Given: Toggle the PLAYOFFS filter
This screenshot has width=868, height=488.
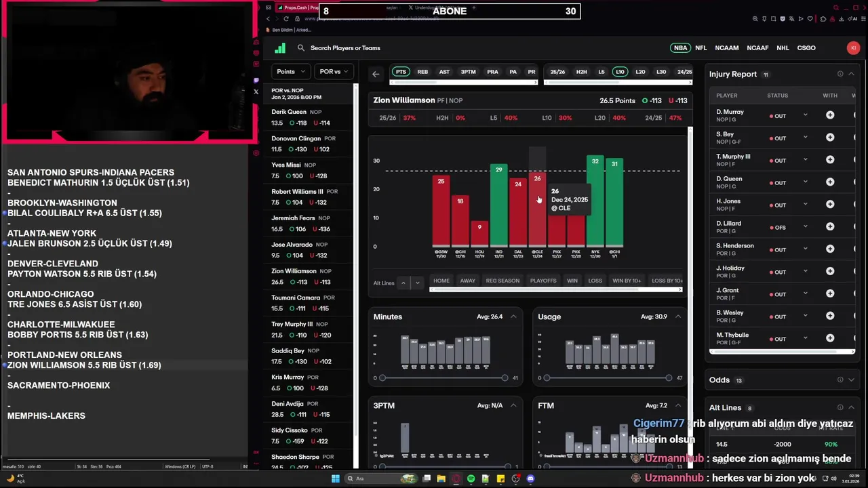Looking at the screenshot, I should pos(543,281).
